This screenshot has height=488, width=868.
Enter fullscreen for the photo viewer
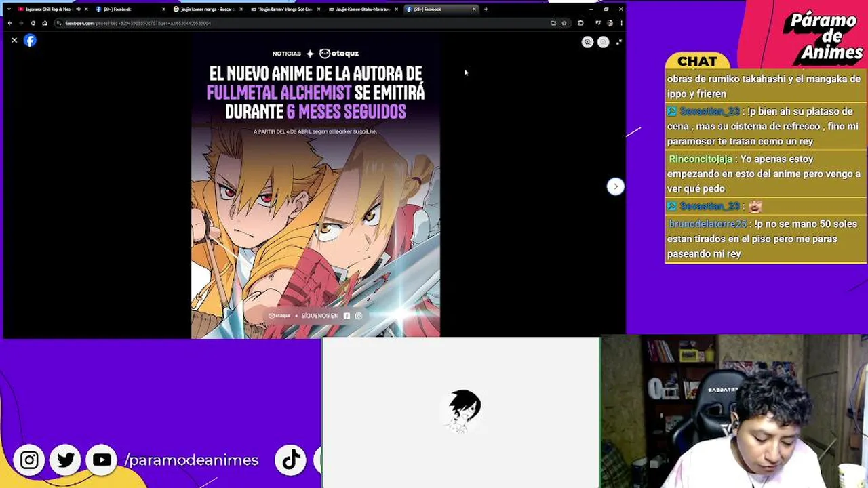tap(618, 42)
